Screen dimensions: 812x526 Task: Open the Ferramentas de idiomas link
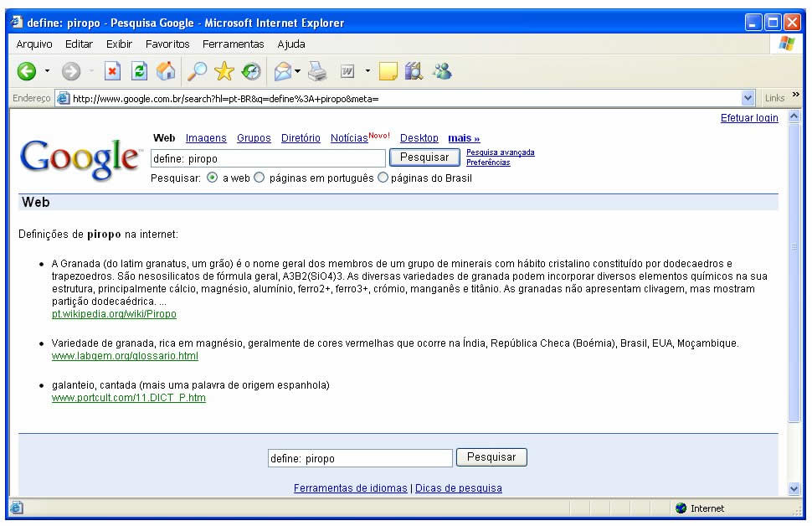pos(351,488)
